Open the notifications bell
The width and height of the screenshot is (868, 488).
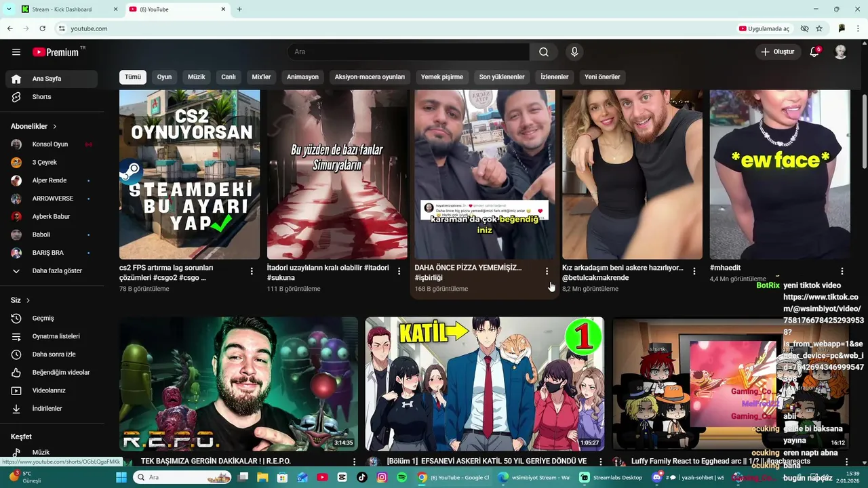pos(814,52)
